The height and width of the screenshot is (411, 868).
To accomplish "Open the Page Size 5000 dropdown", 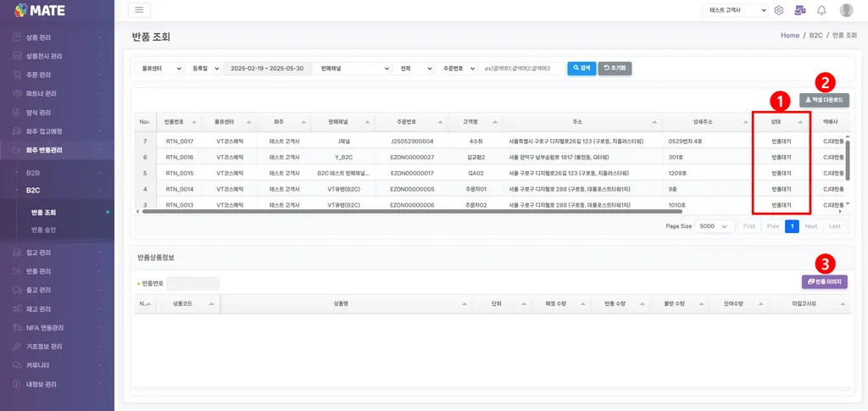I will pyautogui.click(x=714, y=226).
